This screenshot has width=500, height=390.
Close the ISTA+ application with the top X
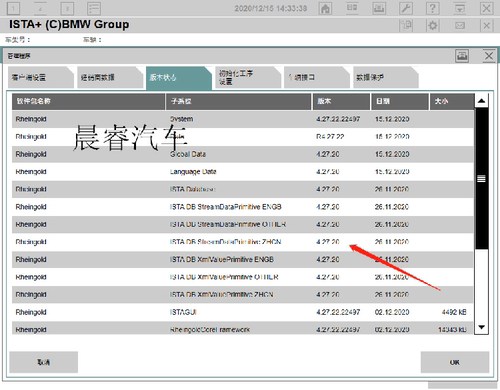coord(486,8)
